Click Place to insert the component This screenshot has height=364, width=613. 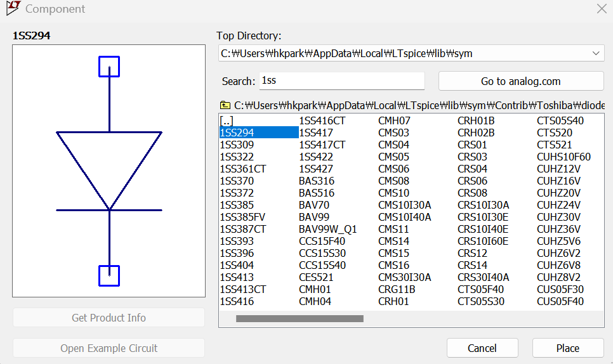click(568, 348)
